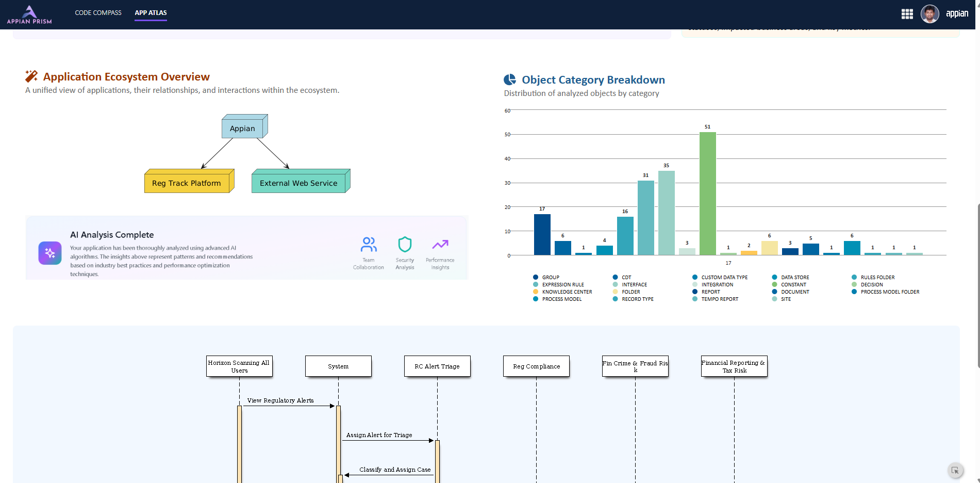Viewport: 980px width, 483px height.
Task: Click the Team Collaboration icon
Action: coord(369,245)
